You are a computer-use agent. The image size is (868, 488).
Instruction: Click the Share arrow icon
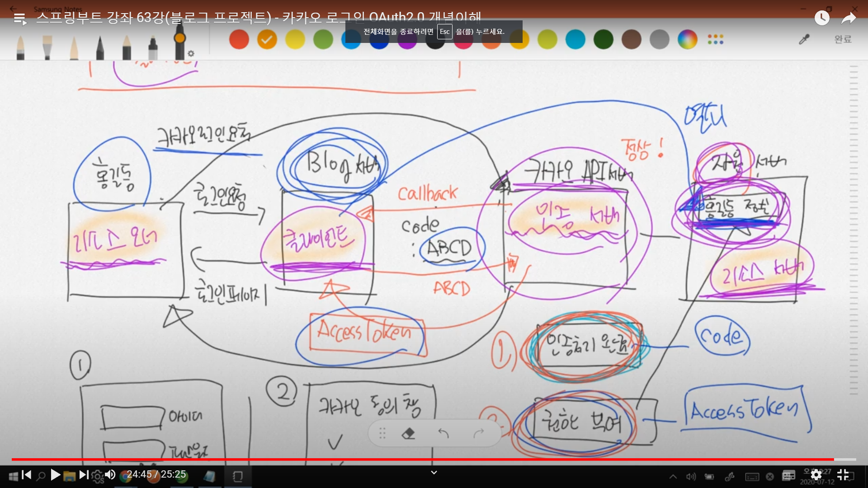click(848, 18)
